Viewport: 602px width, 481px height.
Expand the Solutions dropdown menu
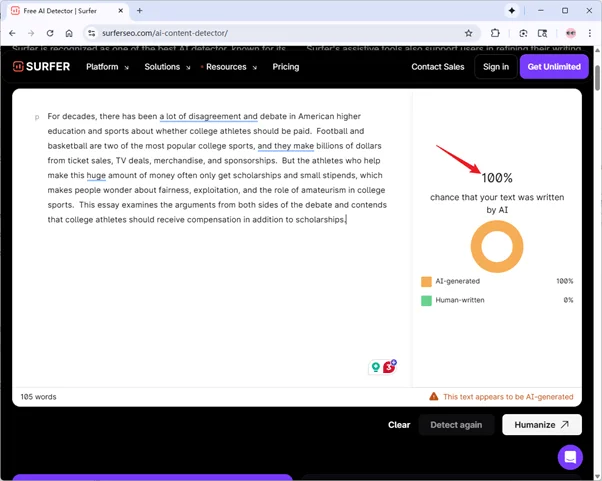pos(167,67)
